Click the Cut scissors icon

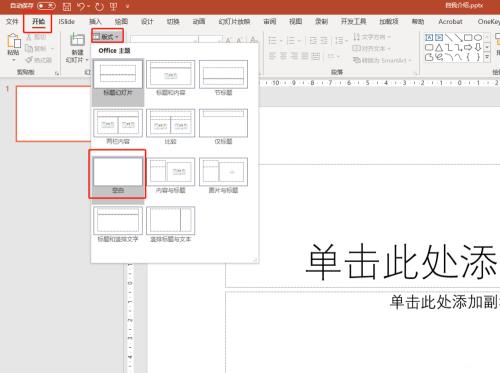click(29, 37)
